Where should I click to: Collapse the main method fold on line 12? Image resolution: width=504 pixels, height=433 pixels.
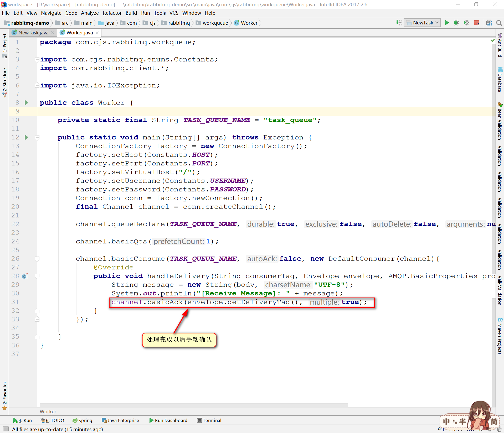37,137
